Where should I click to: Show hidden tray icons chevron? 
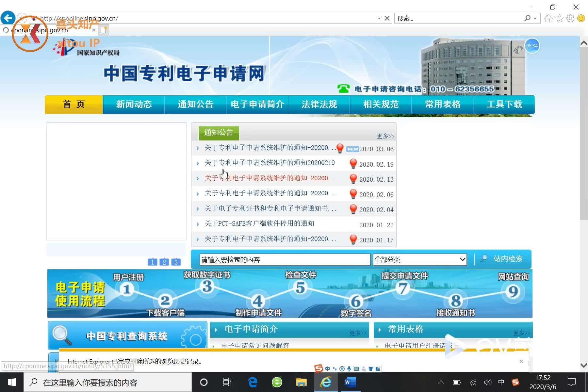click(441, 382)
